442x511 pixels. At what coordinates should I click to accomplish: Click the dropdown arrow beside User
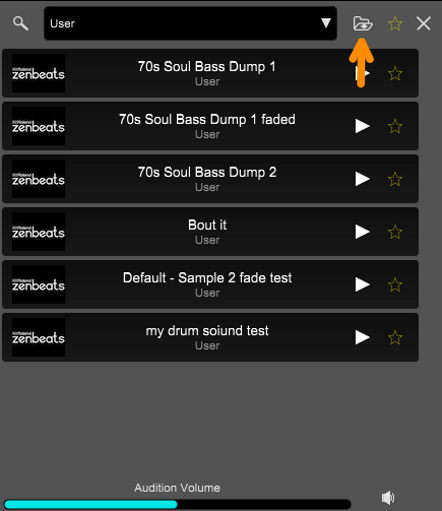(x=326, y=23)
